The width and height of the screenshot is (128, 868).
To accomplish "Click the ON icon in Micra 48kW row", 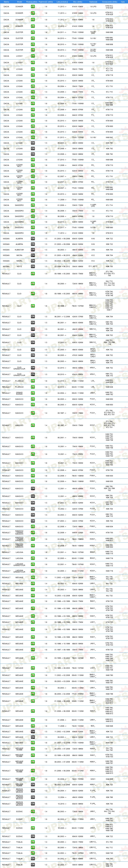I will pyautogui.click(x=33, y=255).
